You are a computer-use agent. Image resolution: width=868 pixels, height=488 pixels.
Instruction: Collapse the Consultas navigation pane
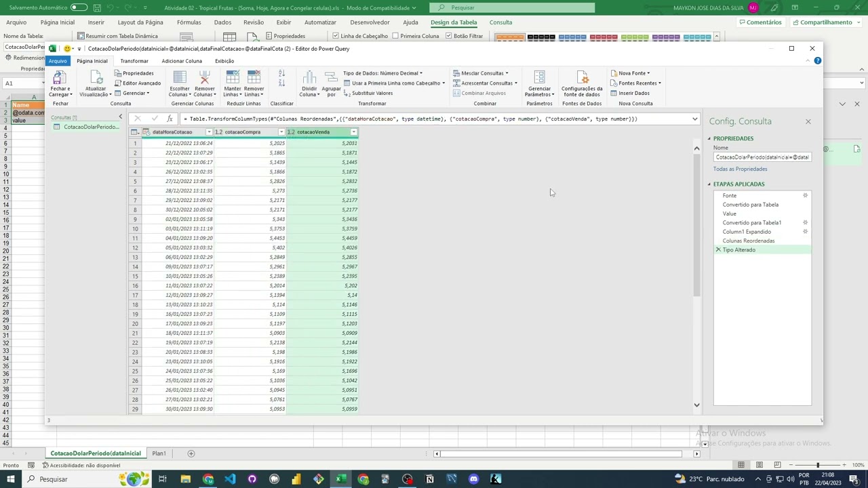coord(120,117)
